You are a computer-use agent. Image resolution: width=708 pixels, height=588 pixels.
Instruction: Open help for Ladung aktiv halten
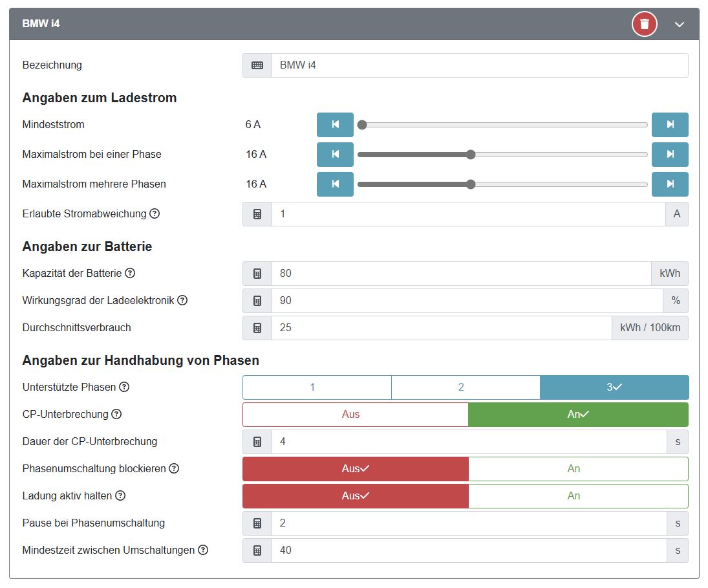point(120,495)
